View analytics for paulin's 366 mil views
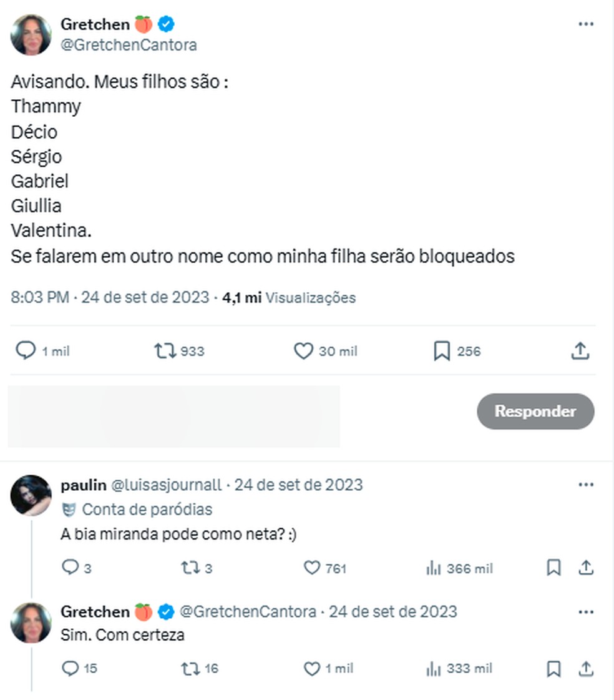The image size is (614, 700). [x=433, y=568]
